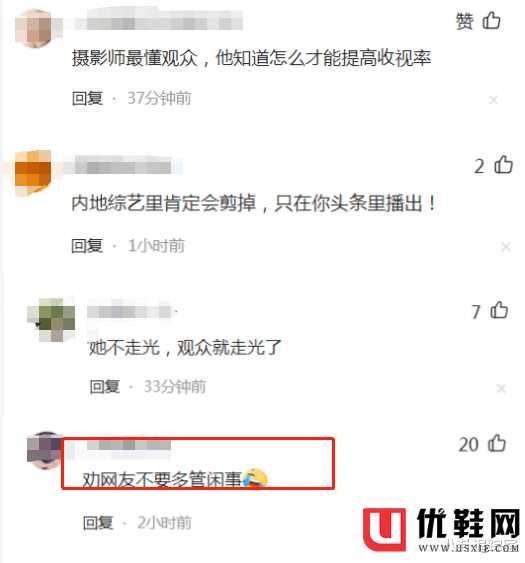Dismiss the comment posted 1小时前
This screenshot has width=525, height=563.
(506, 247)
